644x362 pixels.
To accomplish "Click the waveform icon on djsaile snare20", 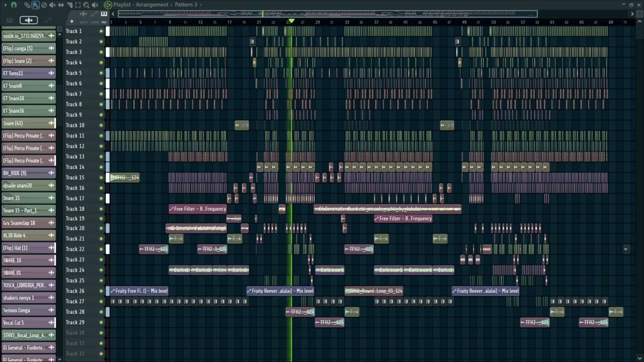I will click(51, 186).
